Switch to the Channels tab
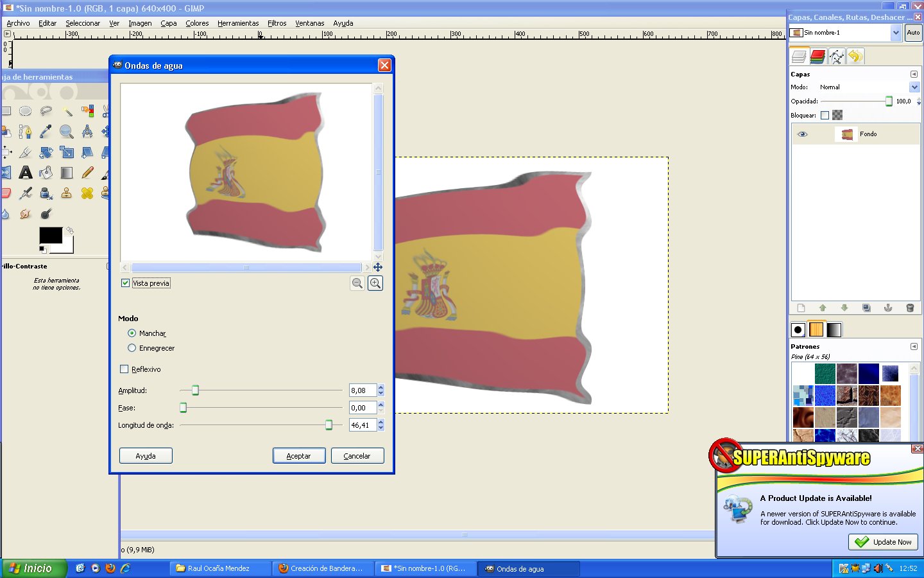Image resolution: width=924 pixels, height=578 pixels. pos(817,57)
